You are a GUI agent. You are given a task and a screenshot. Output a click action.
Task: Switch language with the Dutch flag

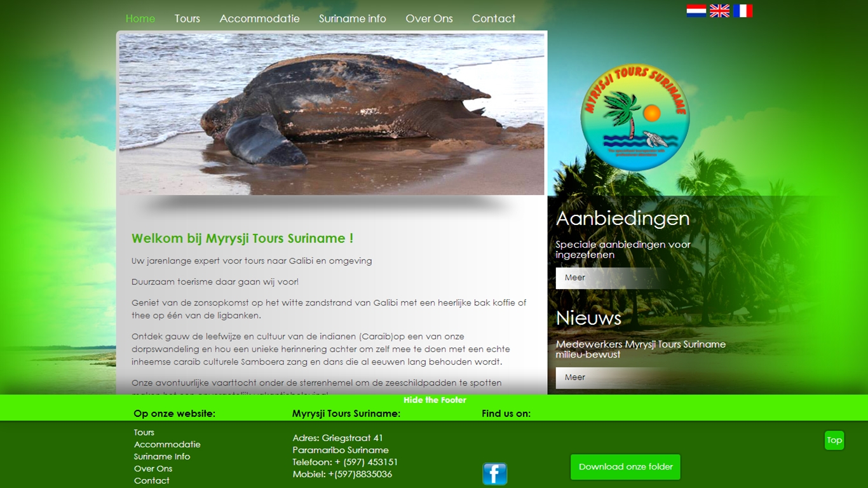coord(696,11)
